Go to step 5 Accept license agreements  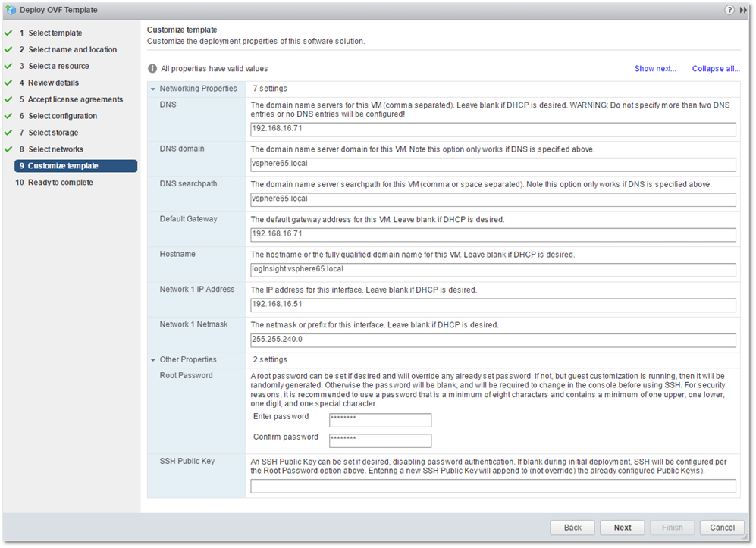[x=71, y=99]
